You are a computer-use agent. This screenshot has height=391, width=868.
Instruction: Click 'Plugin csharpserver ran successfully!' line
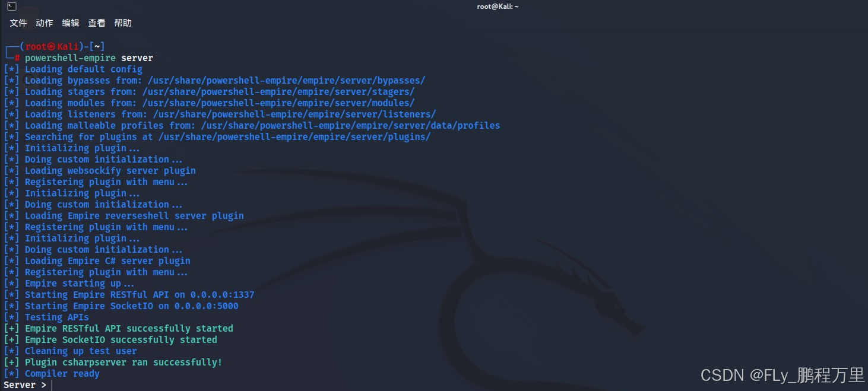[113, 363]
